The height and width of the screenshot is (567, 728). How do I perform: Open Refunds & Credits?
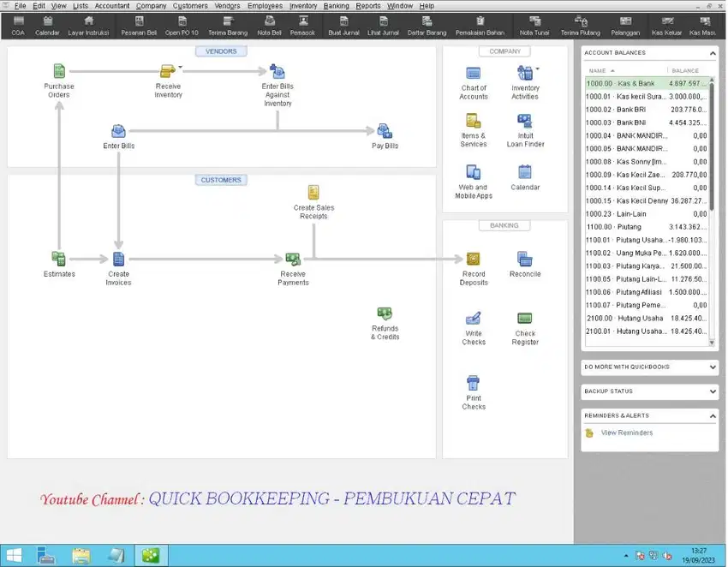click(x=385, y=314)
